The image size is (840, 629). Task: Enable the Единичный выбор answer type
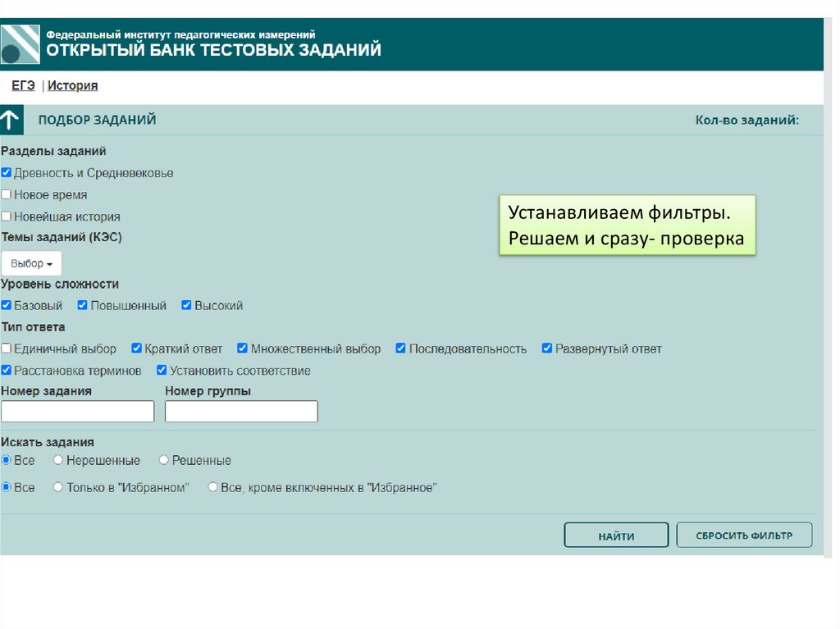tap(7, 349)
